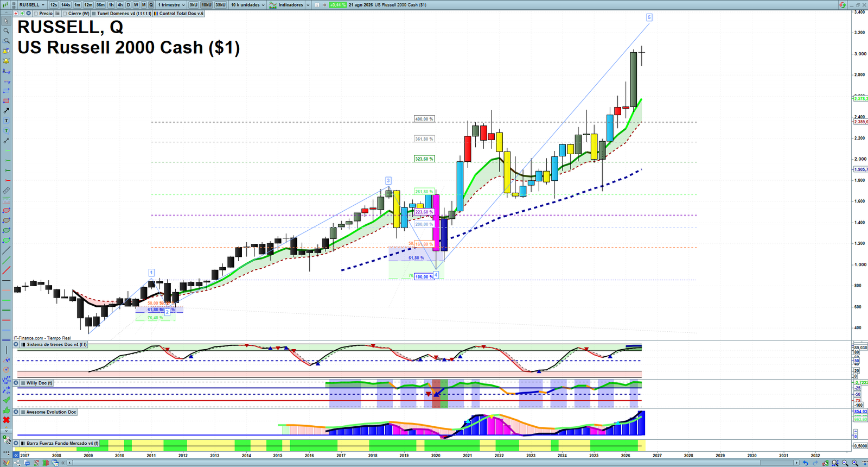
Task: Toggle Tunel Domenec v4 indicator box
Action: click(x=94, y=14)
